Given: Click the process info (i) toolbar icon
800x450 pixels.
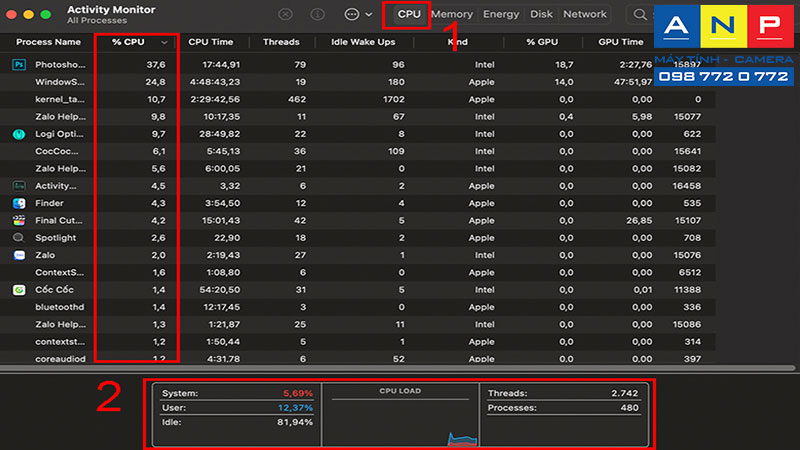Looking at the screenshot, I should click(317, 14).
